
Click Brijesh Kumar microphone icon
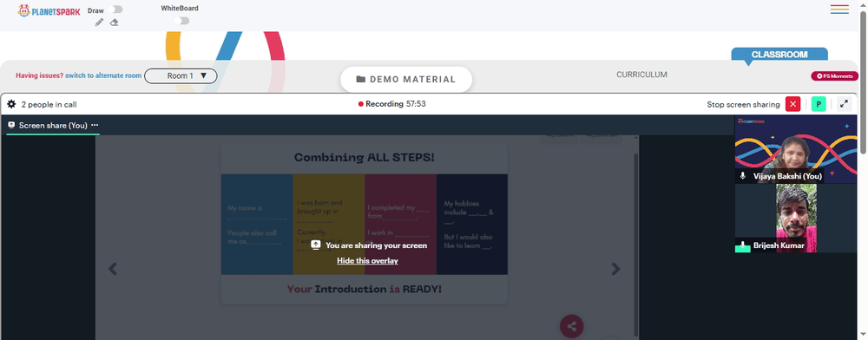pyautogui.click(x=743, y=245)
